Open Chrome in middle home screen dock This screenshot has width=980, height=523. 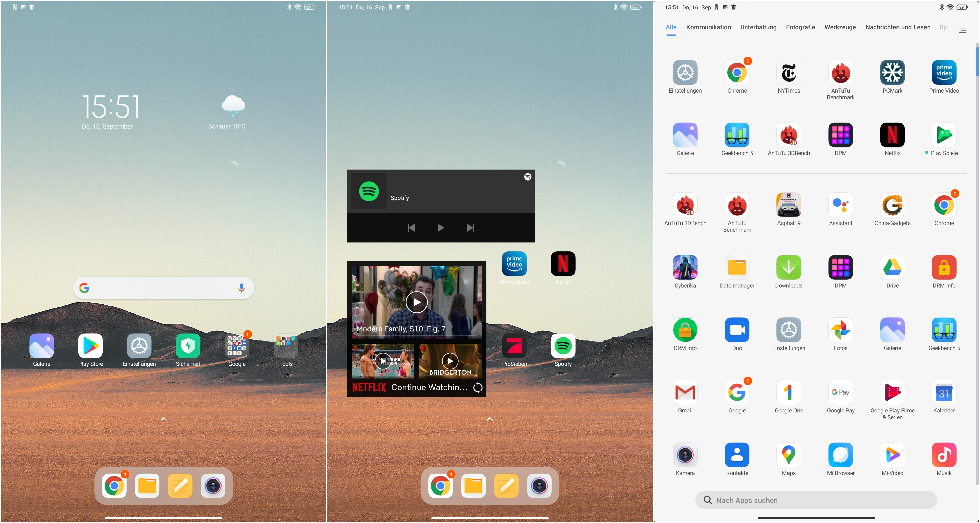[x=440, y=486]
